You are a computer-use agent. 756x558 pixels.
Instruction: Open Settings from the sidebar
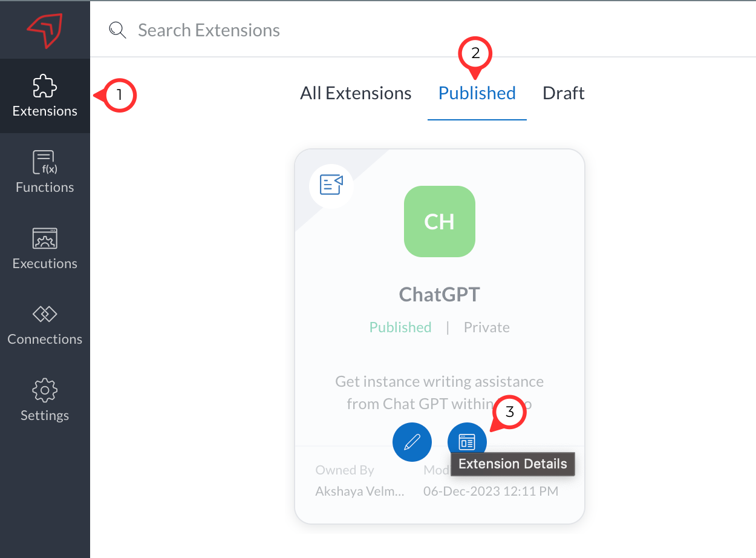coord(45,400)
